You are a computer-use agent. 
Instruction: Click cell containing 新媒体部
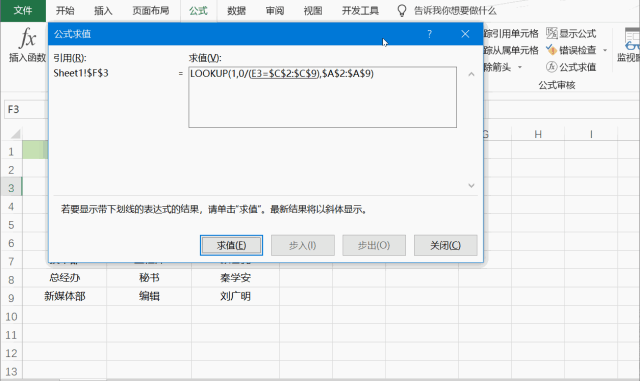pos(64,296)
